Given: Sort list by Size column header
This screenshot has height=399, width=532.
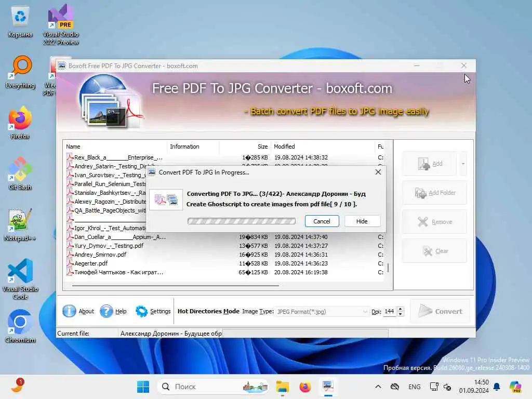Looking at the screenshot, I should click(245, 147).
